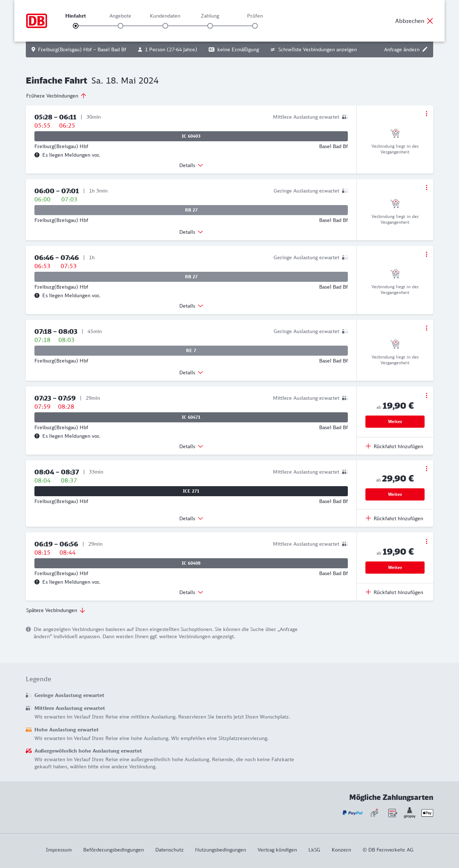Viewport: 459px width, 868px height.
Task: Show Spätere Verbindungen
Action: (56, 610)
